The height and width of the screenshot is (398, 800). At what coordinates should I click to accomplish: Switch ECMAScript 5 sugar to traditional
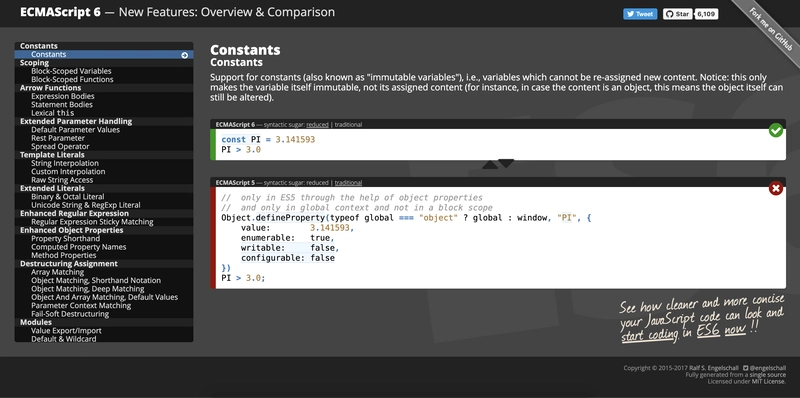[348, 183]
